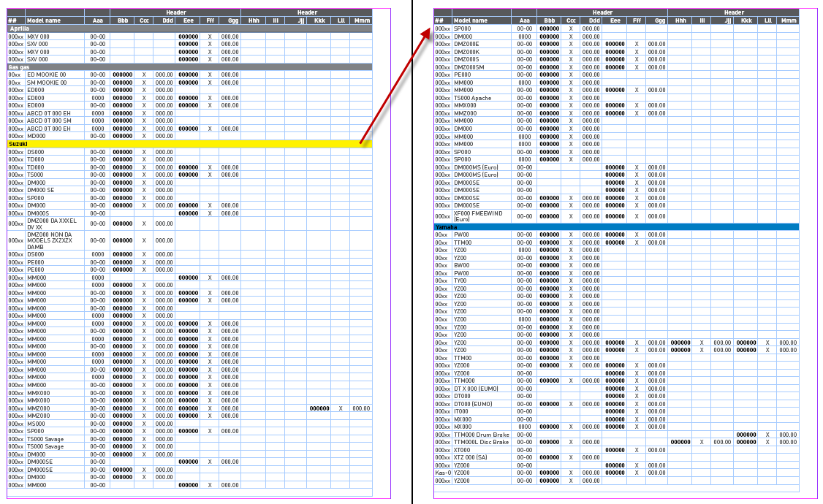Viewport: 823px width, 504px height.
Task: Select the ED MOOKIE 00 model cell
Action: tap(55, 75)
